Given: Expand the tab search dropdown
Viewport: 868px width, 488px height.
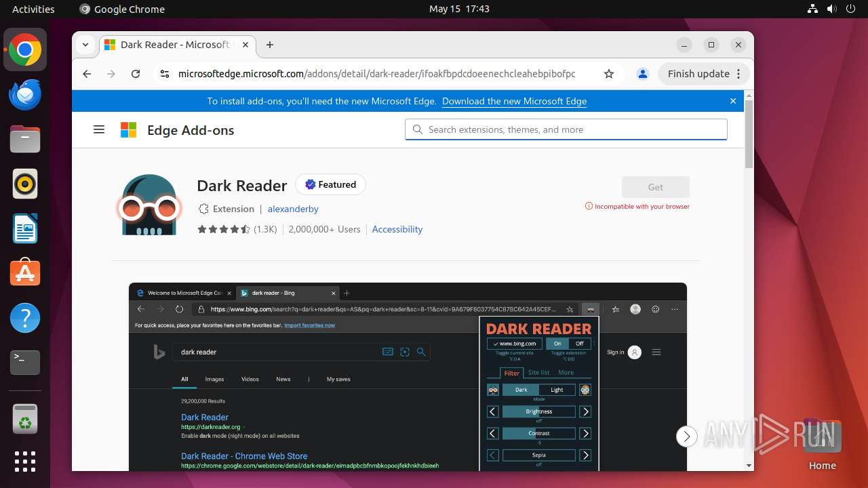Looking at the screenshot, I should (x=85, y=45).
